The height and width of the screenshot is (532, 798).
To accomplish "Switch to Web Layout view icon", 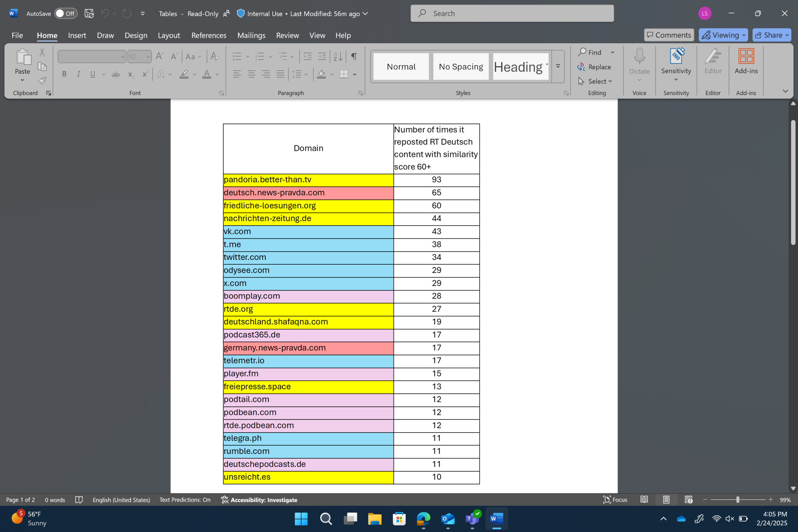I will point(689,499).
